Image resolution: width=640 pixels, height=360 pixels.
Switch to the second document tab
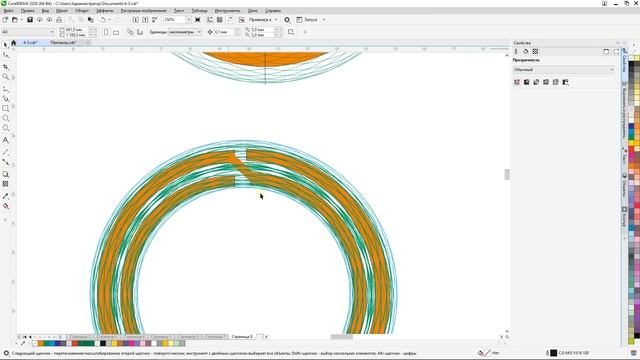coord(64,42)
